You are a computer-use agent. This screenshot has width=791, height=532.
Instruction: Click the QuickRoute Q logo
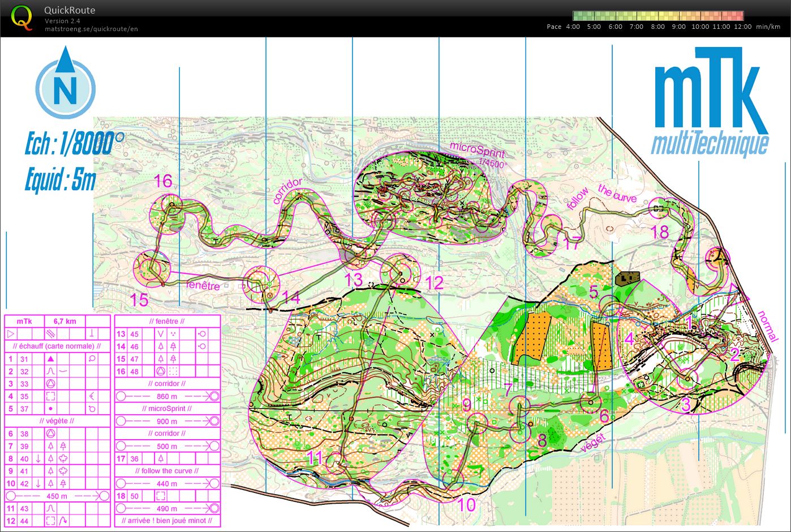(x=21, y=17)
